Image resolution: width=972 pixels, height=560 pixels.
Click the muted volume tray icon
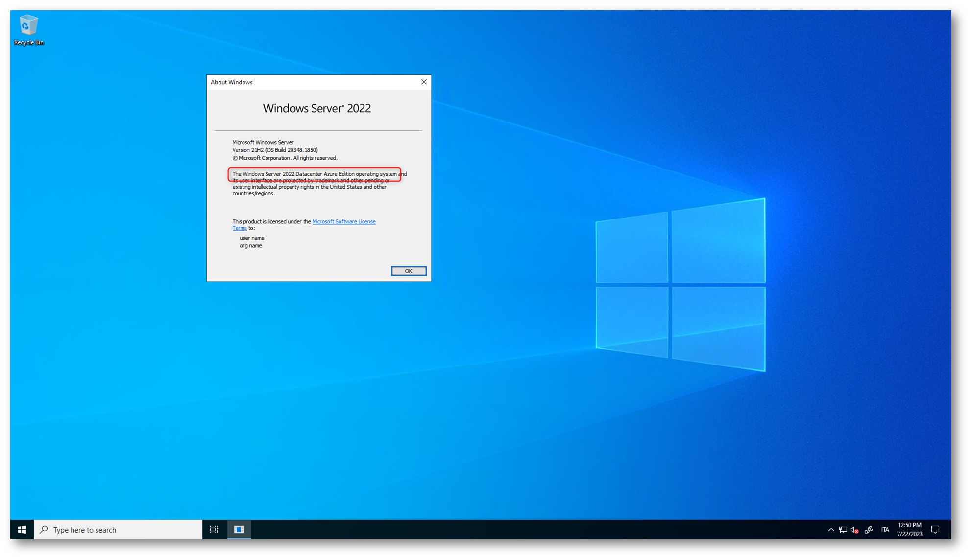point(855,530)
